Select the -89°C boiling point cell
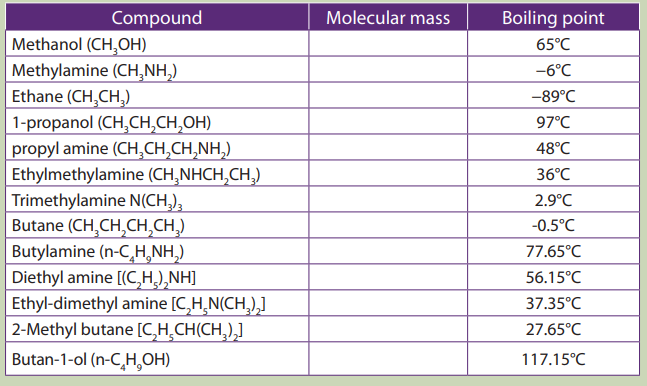 tap(553, 95)
